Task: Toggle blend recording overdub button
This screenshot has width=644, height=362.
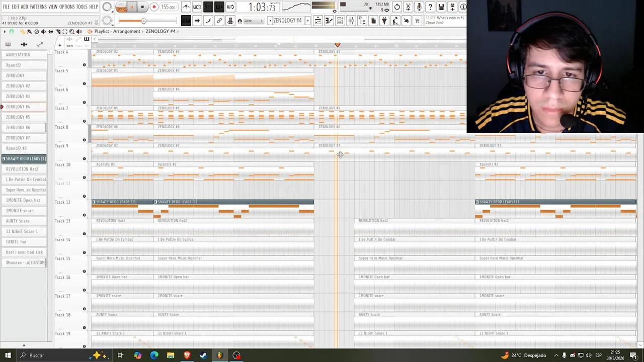Action: 219,7
